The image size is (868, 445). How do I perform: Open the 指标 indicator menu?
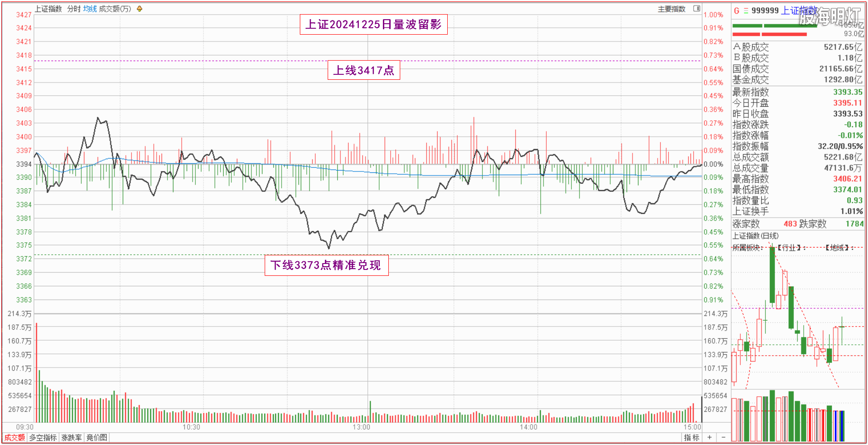coord(691,438)
